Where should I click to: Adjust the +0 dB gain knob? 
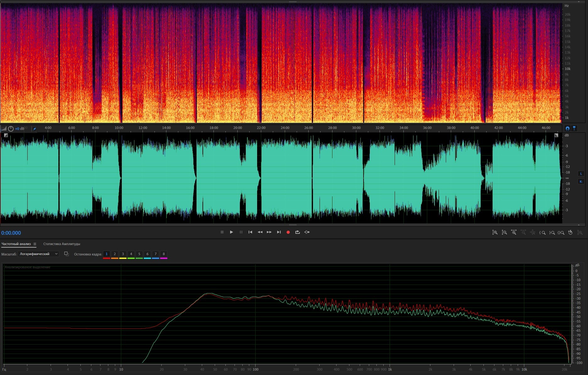point(11,129)
